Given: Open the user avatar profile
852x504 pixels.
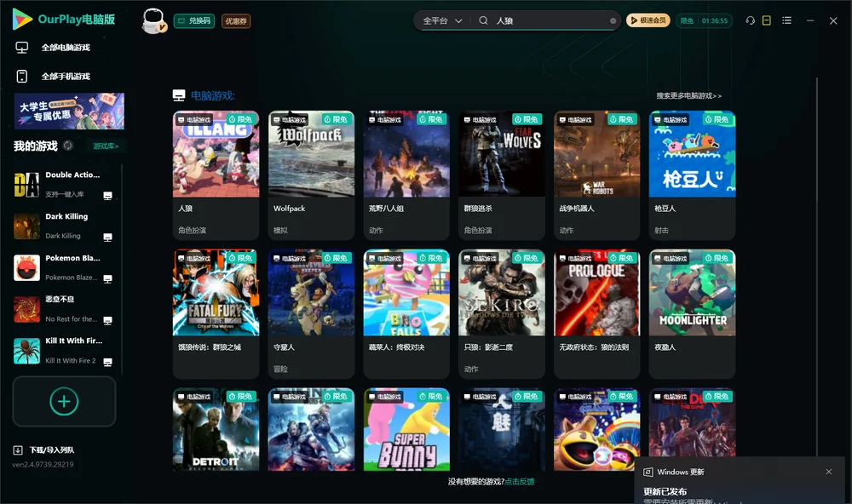Looking at the screenshot, I should (153, 20).
